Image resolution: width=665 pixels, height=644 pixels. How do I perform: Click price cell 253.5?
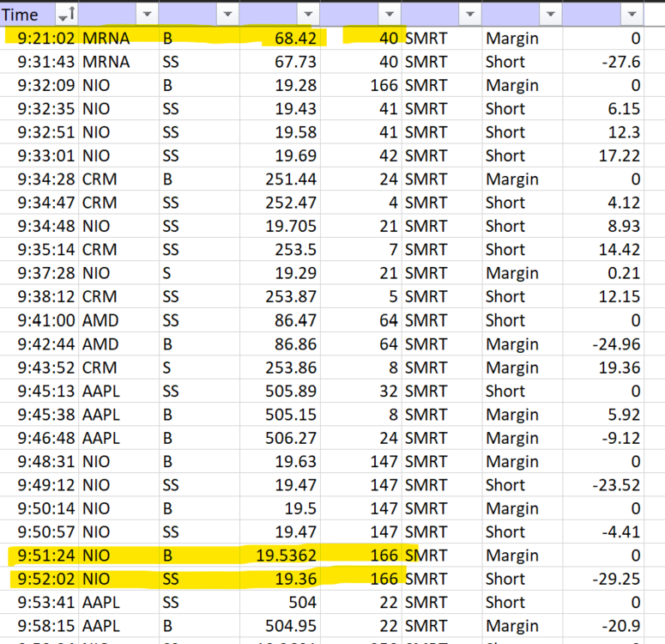pyautogui.click(x=280, y=250)
